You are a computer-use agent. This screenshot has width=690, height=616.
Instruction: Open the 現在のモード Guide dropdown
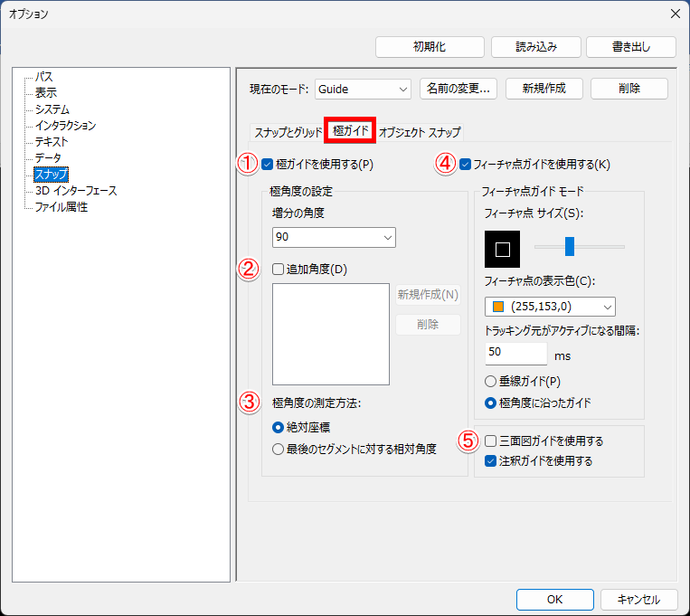click(x=363, y=90)
